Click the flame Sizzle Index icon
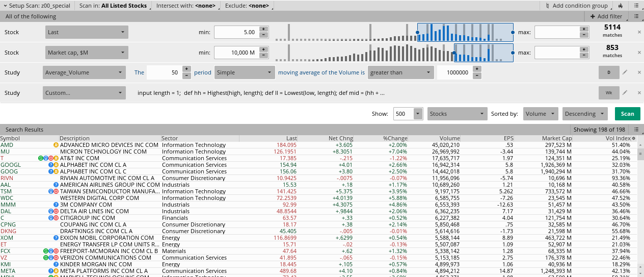The image size is (644, 277). pos(620,6)
